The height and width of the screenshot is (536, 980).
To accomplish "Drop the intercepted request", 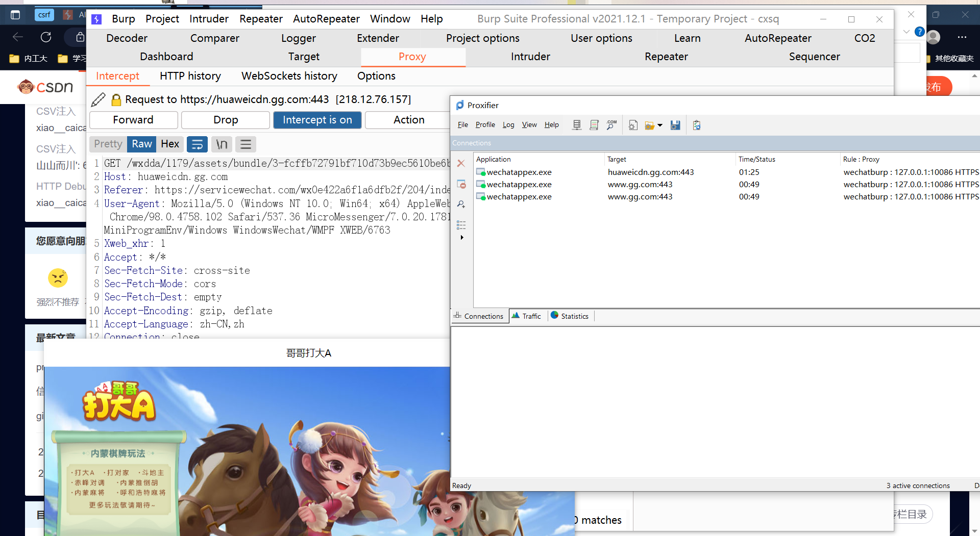I will 226,120.
